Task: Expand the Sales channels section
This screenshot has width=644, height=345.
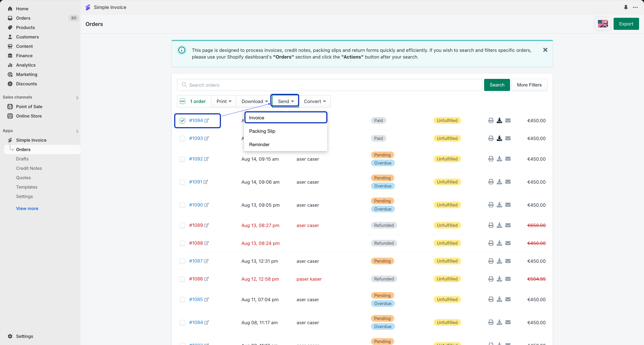Action: pyautogui.click(x=77, y=98)
